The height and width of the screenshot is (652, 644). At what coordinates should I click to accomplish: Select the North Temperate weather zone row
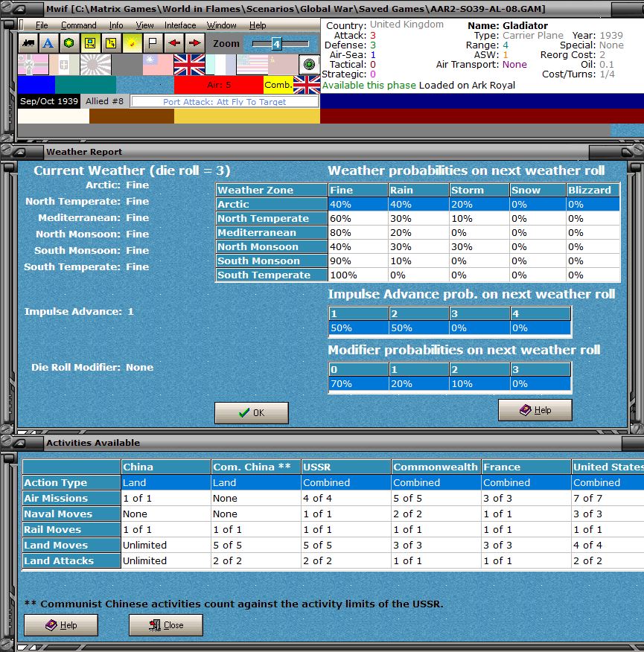tap(418, 218)
